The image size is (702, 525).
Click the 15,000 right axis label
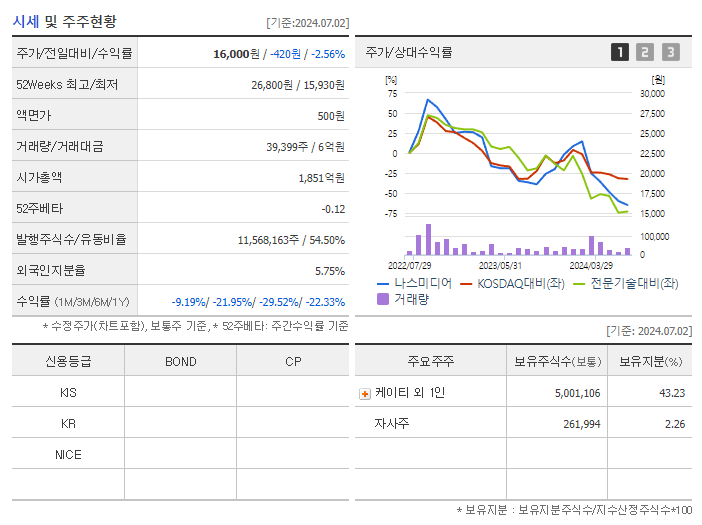[x=652, y=214]
